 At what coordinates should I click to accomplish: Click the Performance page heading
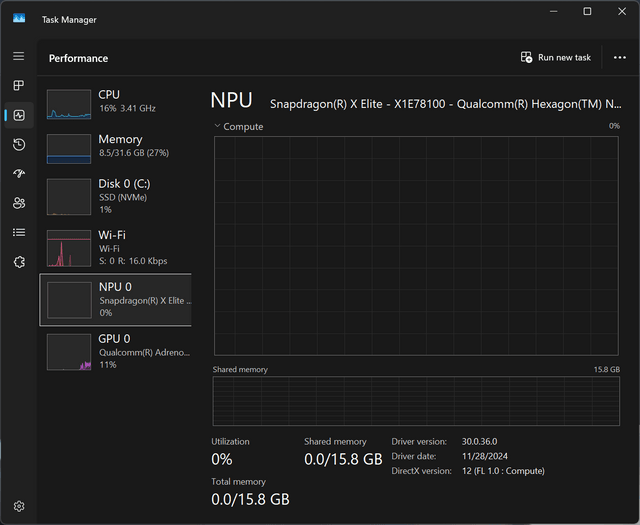click(x=78, y=58)
